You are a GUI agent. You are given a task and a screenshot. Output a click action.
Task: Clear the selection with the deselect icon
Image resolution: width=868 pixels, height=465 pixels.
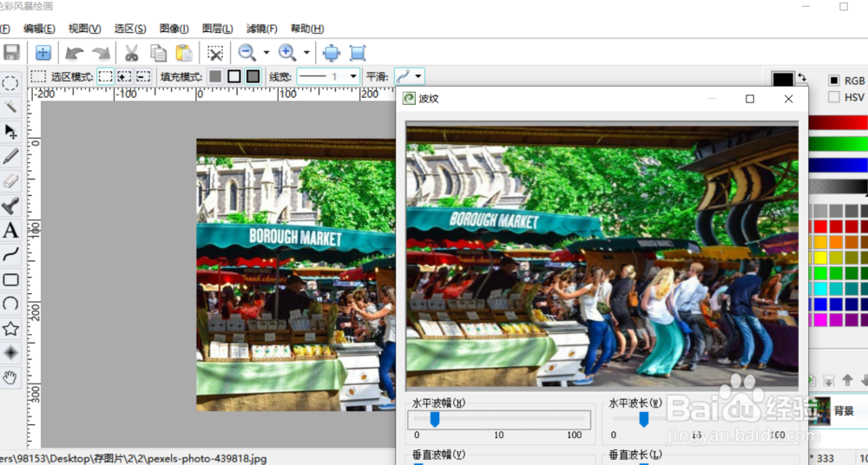[214, 53]
